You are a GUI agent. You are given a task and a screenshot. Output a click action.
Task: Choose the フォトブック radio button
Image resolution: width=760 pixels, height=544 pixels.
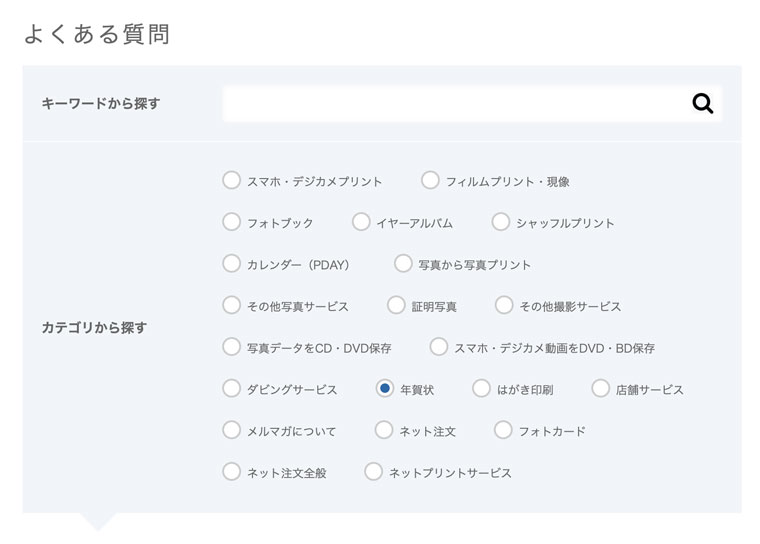click(232, 222)
